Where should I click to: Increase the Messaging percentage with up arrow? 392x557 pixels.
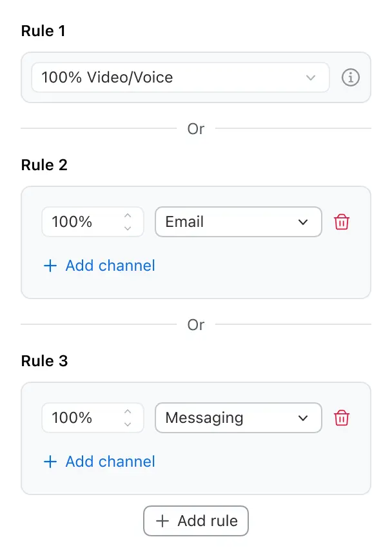pyautogui.click(x=128, y=411)
